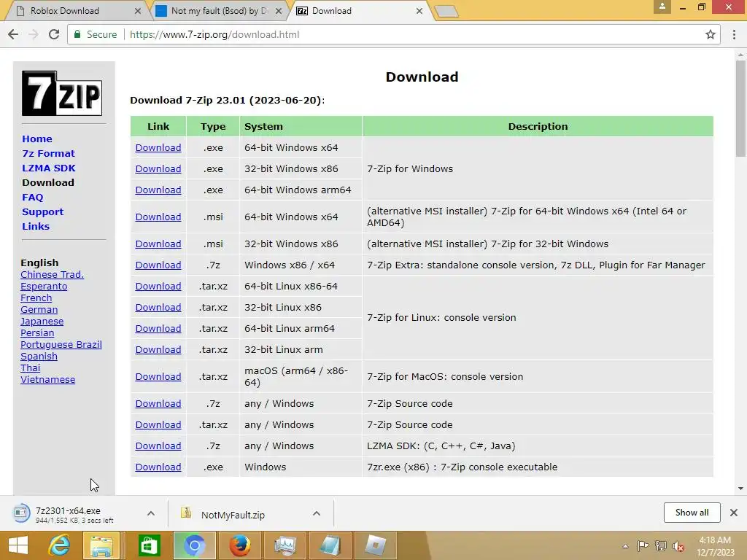Switch language to German
747x560 pixels.
click(x=39, y=309)
